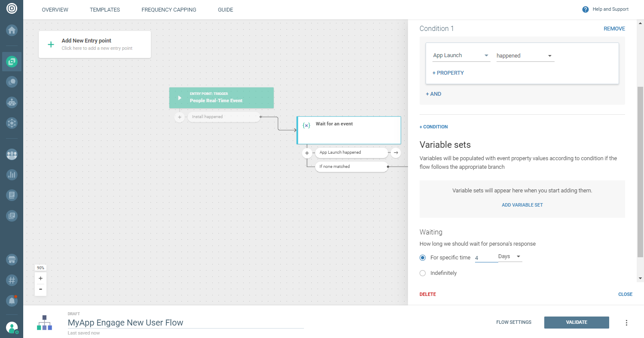Screen dimensions: 644x338
Task: Click the Help and Support question icon
Action: pos(585,9)
